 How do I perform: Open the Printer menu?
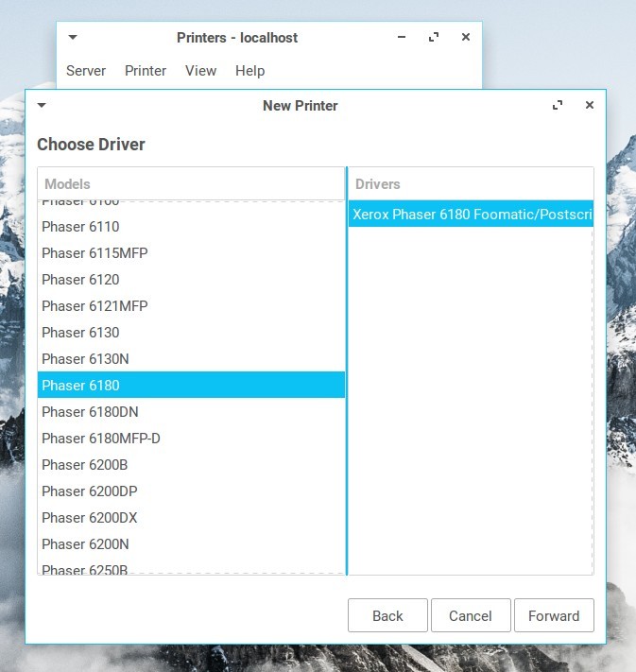[146, 71]
